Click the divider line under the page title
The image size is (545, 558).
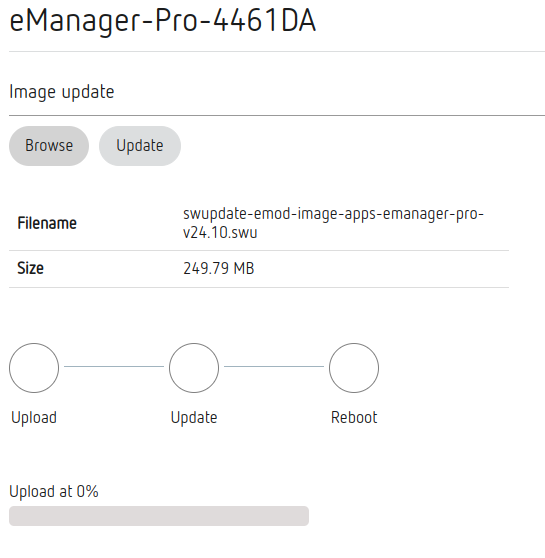coord(277,52)
